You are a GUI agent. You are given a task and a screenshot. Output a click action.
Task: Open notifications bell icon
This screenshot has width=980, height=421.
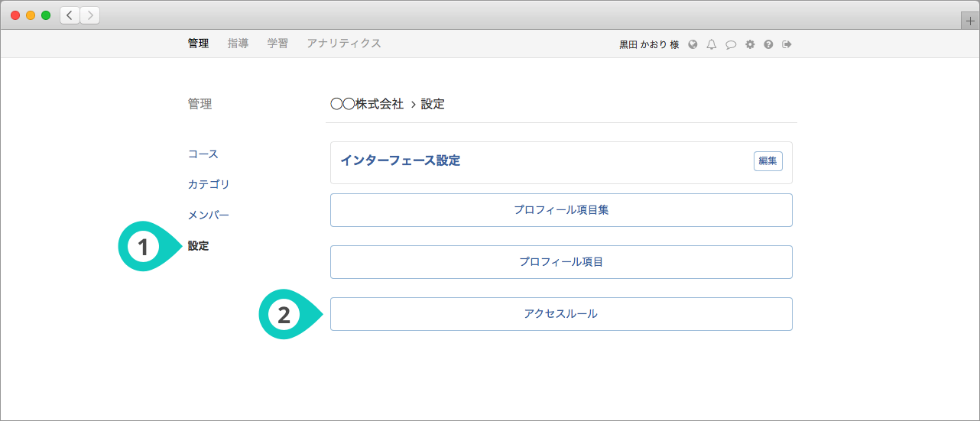[x=712, y=44]
